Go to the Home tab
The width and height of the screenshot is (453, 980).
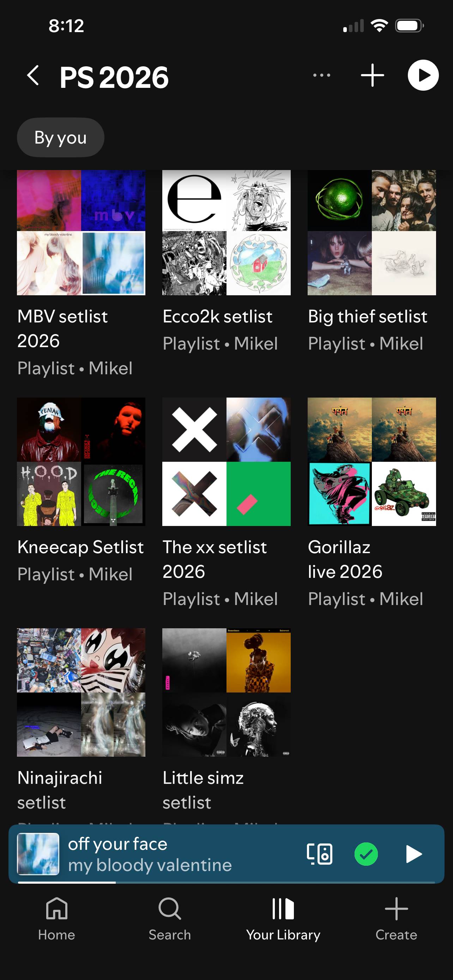pyautogui.click(x=57, y=918)
